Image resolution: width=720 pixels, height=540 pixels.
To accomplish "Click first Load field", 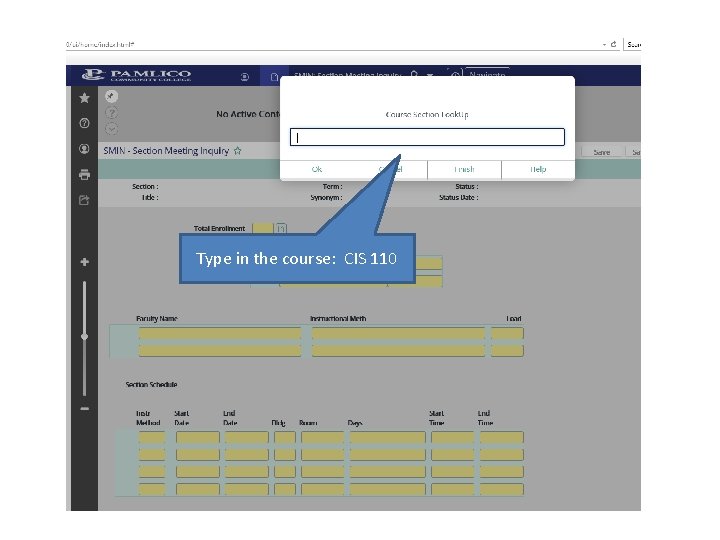I will point(507,333).
